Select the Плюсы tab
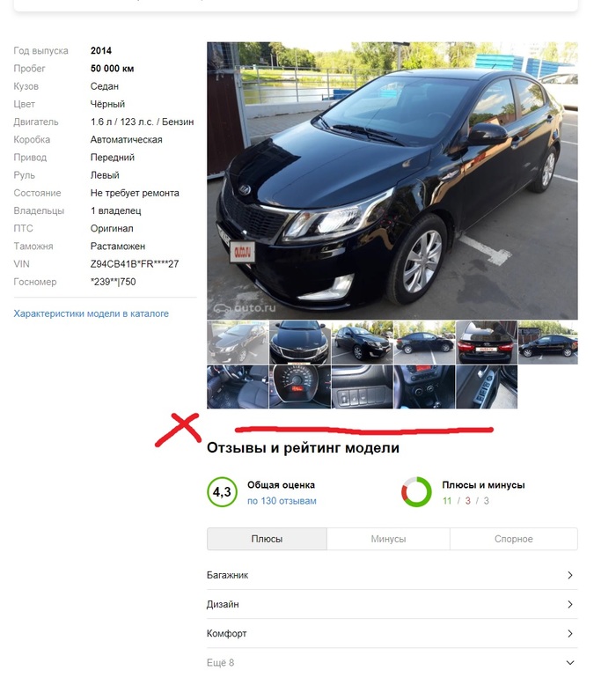This screenshot has height=685, width=616. pyautogui.click(x=267, y=539)
